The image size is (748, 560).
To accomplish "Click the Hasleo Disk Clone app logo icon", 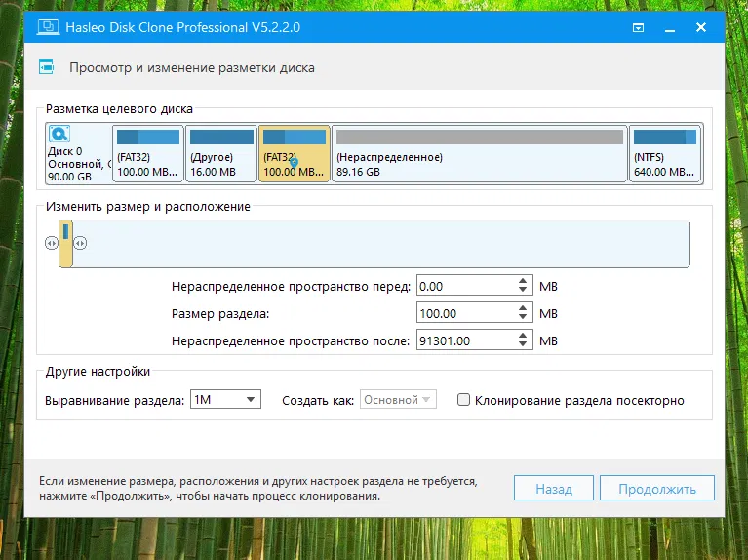I will coord(48,27).
